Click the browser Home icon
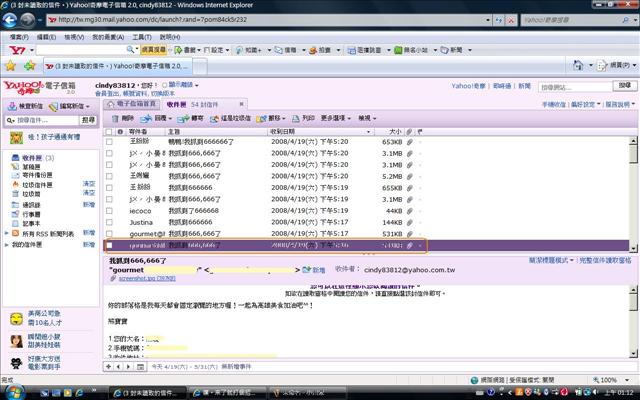 [x=578, y=65]
